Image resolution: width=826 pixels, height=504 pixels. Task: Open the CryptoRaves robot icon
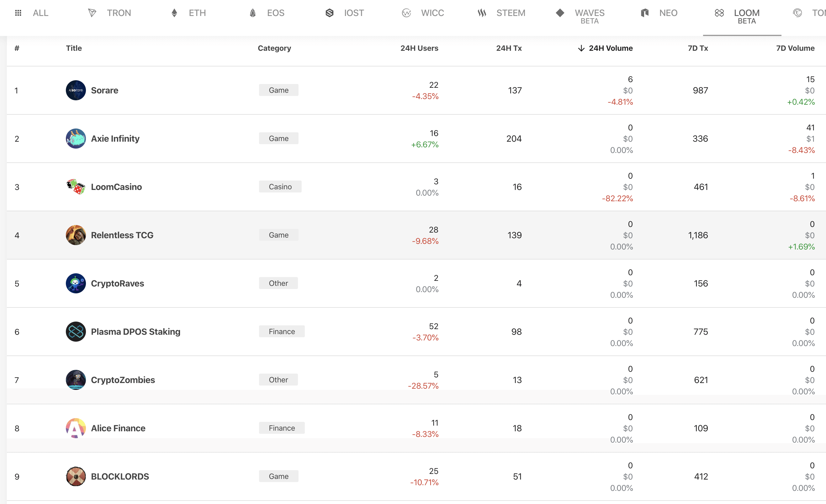tap(76, 283)
